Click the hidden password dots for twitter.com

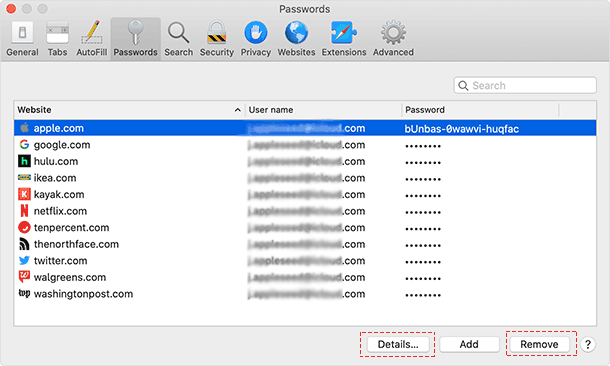coord(423,262)
